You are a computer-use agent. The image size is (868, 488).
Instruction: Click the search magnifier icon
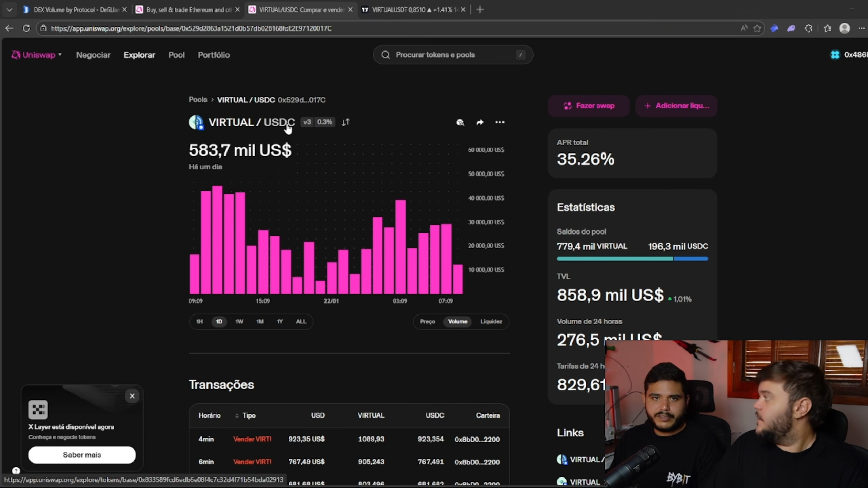pyautogui.click(x=385, y=55)
